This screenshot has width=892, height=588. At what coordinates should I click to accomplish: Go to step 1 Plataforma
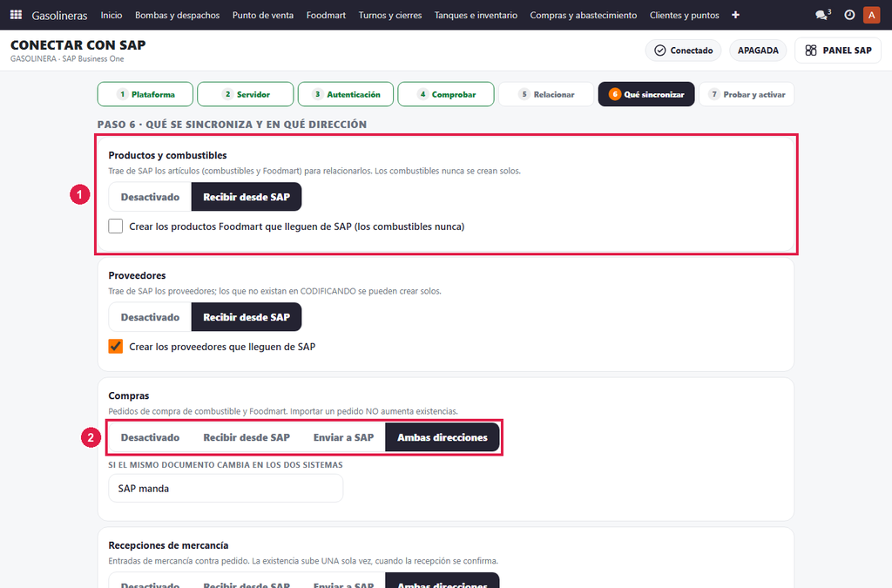point(145,94)
